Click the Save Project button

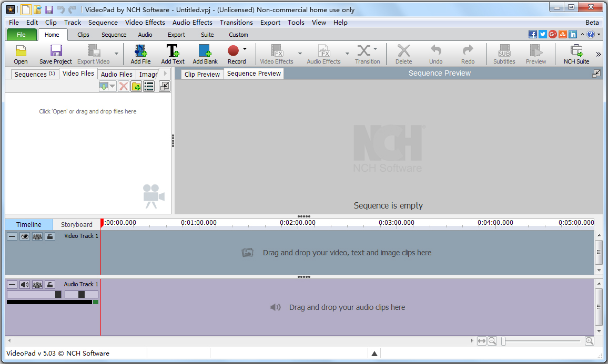pyautogui.click(x=55, y=54)
